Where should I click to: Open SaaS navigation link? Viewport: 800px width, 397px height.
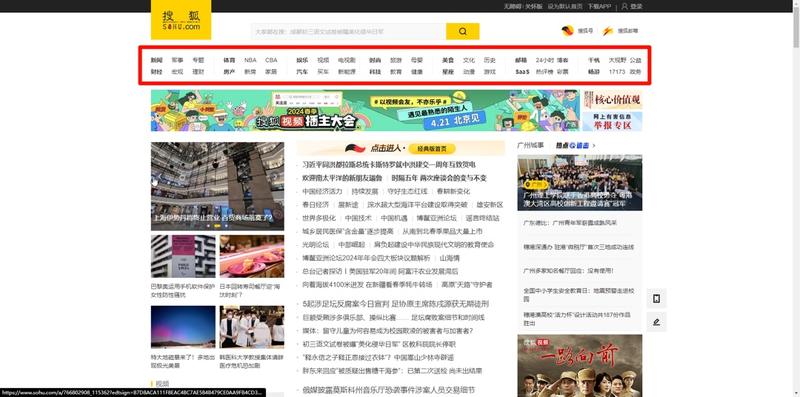coord(522,72)
